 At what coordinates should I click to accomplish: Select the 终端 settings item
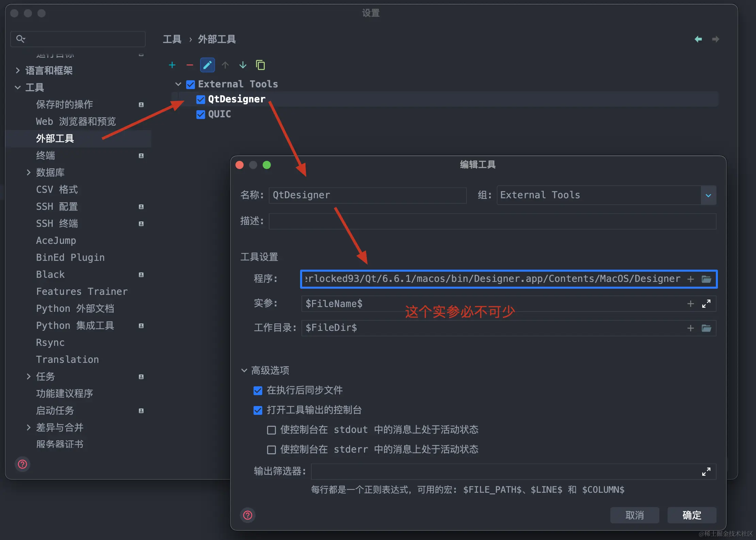coord(46,155)
